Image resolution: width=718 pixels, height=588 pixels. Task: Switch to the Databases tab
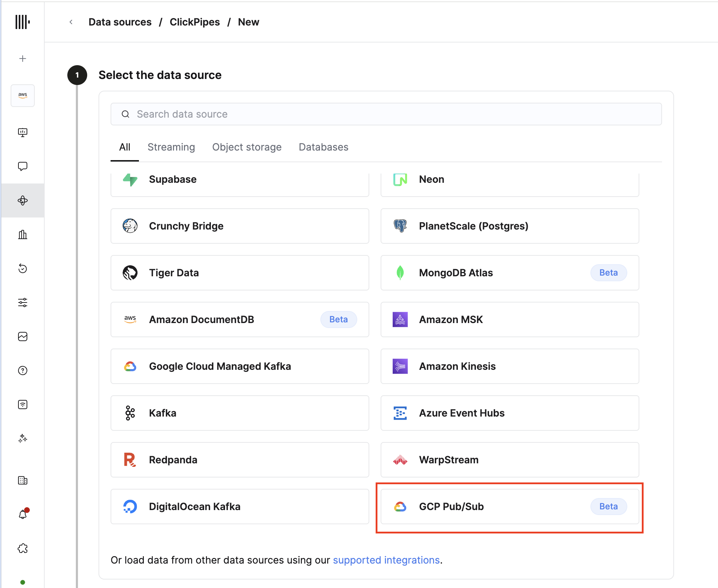pos(324,147)
